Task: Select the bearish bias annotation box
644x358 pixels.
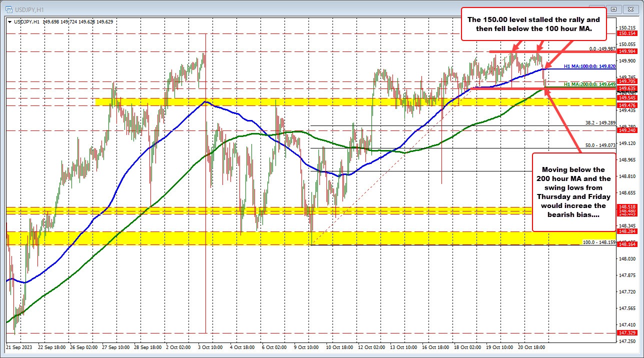Action: tap(573, 193)
